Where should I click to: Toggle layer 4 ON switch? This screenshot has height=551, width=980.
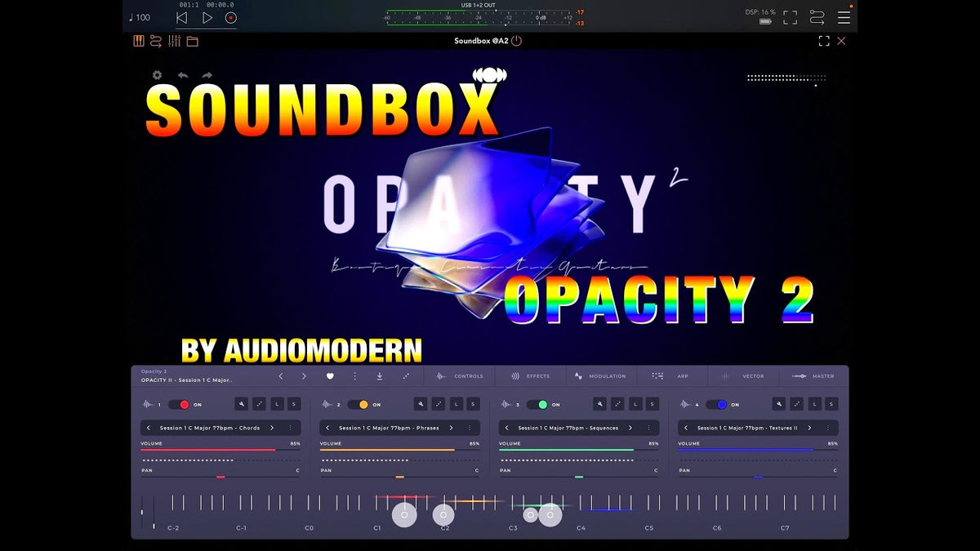point(716,404)
